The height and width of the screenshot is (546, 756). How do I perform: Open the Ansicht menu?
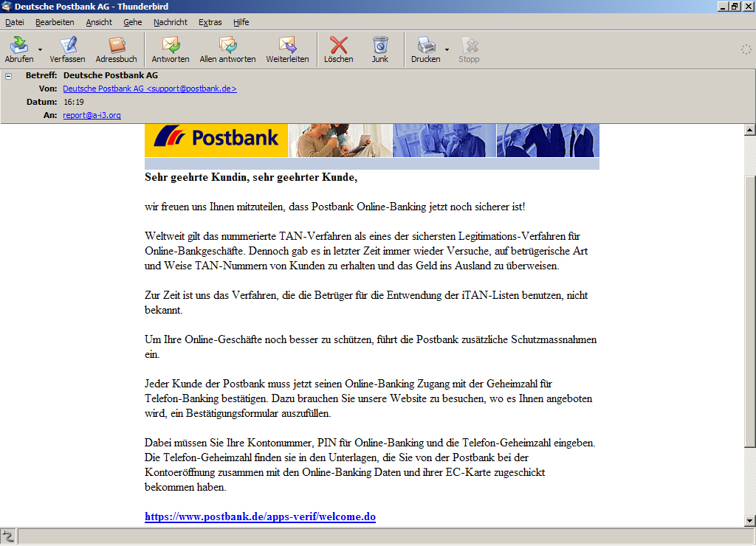pos(99,22)
